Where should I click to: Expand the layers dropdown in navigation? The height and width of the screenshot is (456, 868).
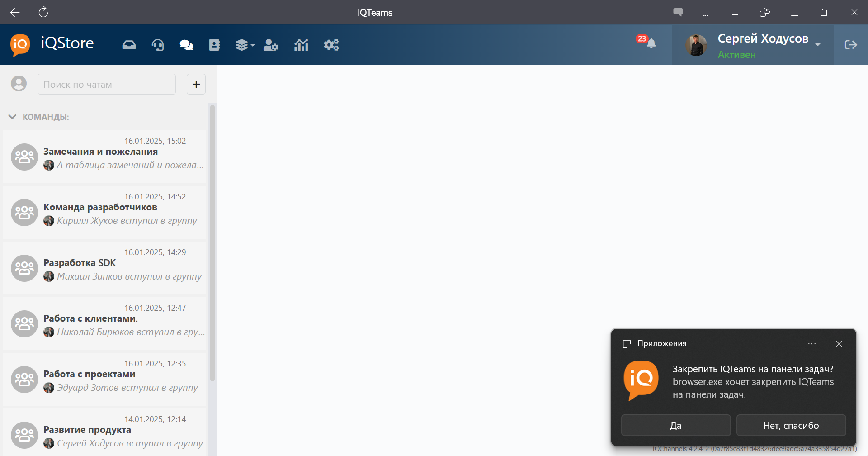(245, 45)
